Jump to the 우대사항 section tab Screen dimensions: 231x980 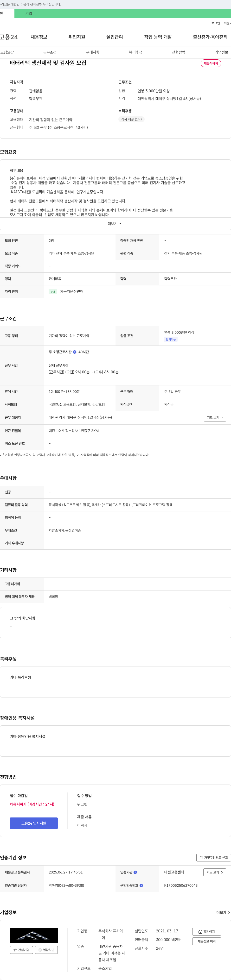point(93,52)
